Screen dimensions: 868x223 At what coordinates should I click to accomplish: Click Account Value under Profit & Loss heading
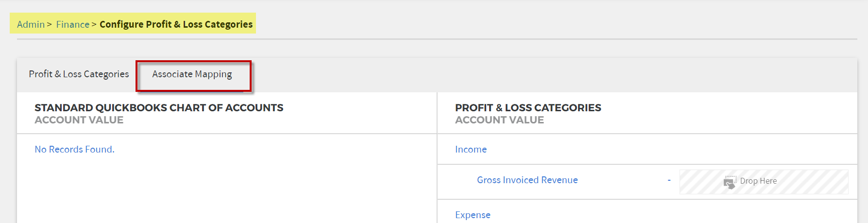click(499, 120)
